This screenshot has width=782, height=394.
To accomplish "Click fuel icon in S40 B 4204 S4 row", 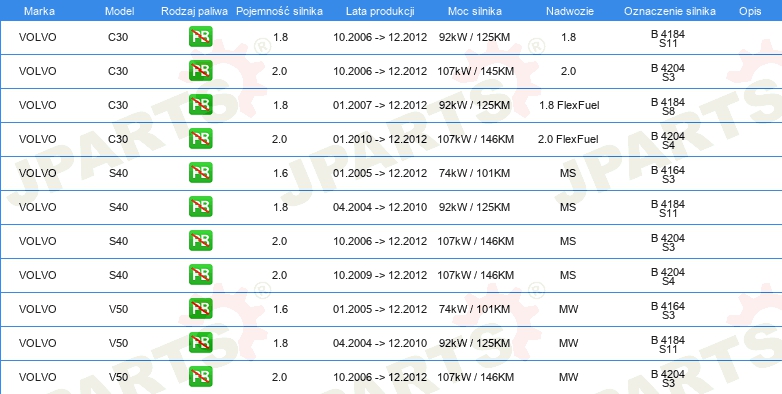I will coord(200,275).
